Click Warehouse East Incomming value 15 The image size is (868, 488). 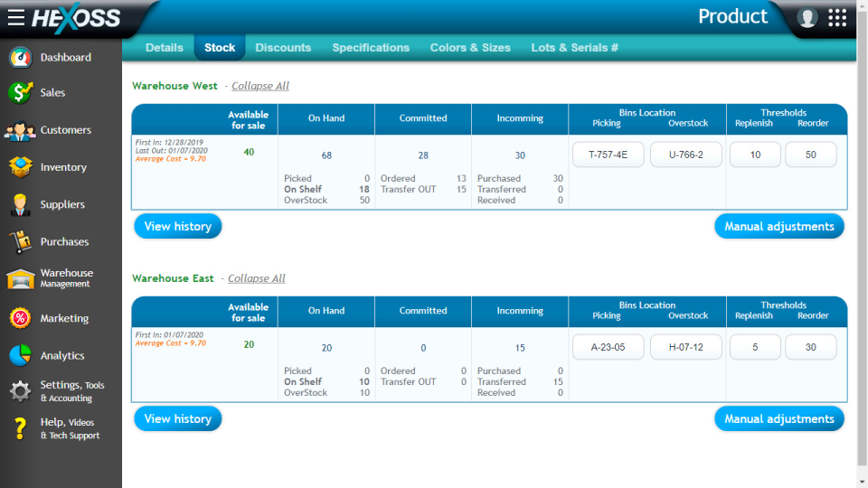click(520, 348)
